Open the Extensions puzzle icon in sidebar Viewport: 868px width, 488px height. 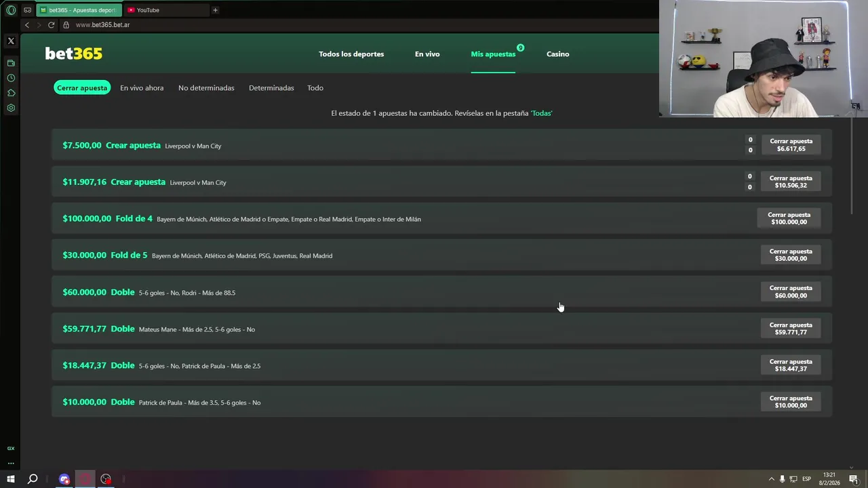pyautogui.click(x=11, y=93)
